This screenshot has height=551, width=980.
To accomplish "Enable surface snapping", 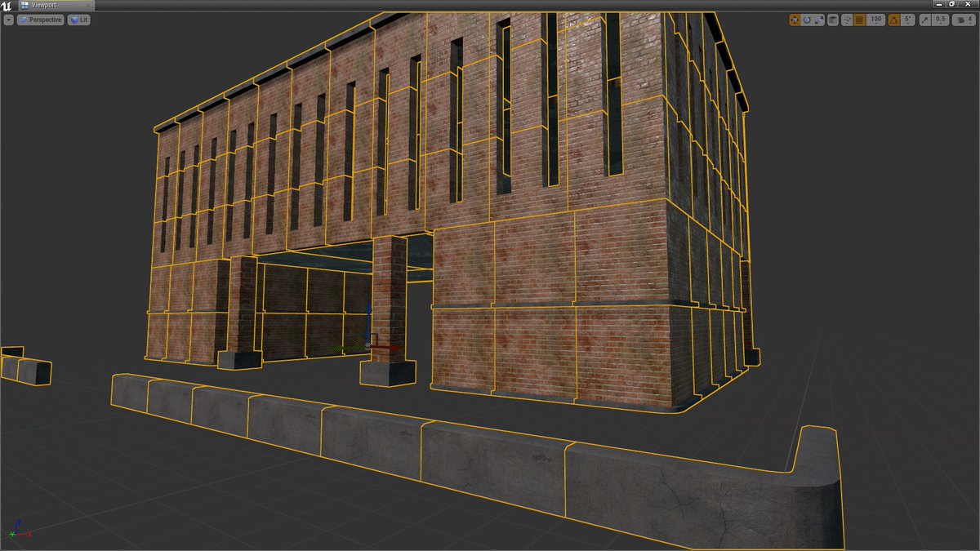I will click(x=848, y=20).
